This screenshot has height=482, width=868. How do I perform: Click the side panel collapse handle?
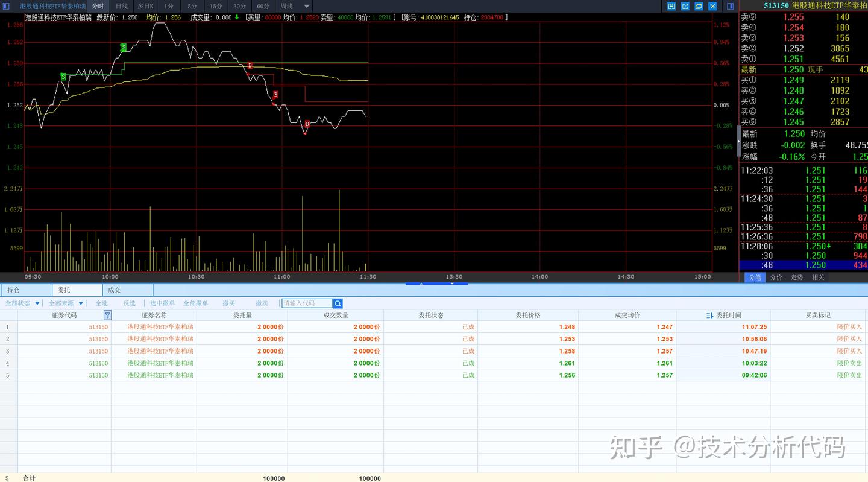739,142
